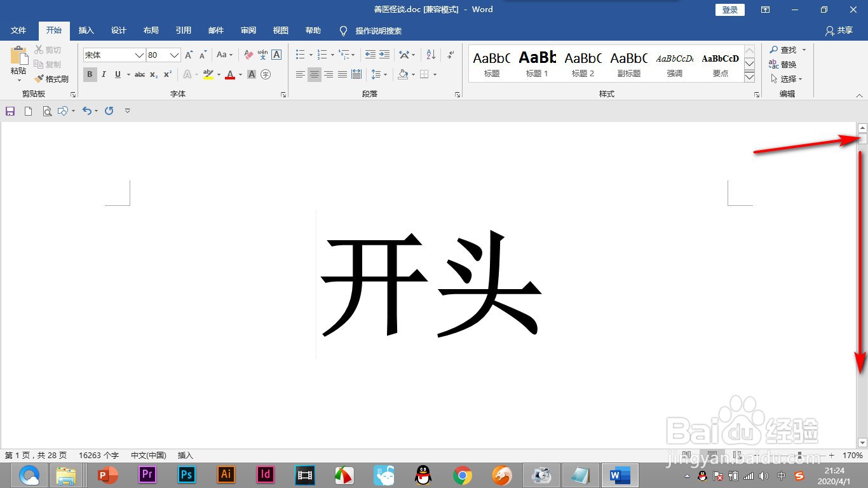Switch to Read Mode view icon

686,456
